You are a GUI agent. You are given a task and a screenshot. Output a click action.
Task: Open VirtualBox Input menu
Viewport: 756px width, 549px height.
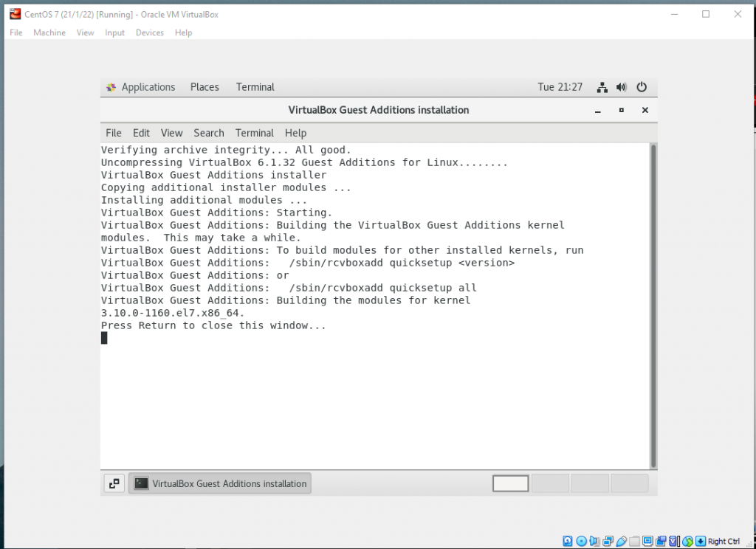click(x=114, y=32)
